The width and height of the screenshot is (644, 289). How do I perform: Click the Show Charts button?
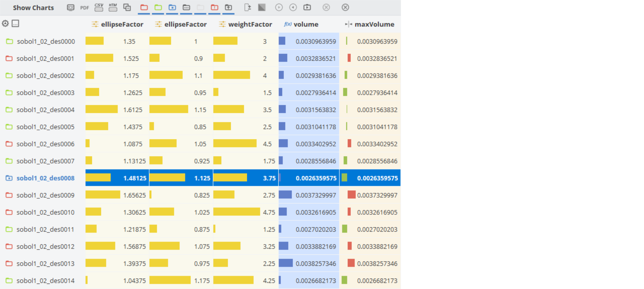33,8
